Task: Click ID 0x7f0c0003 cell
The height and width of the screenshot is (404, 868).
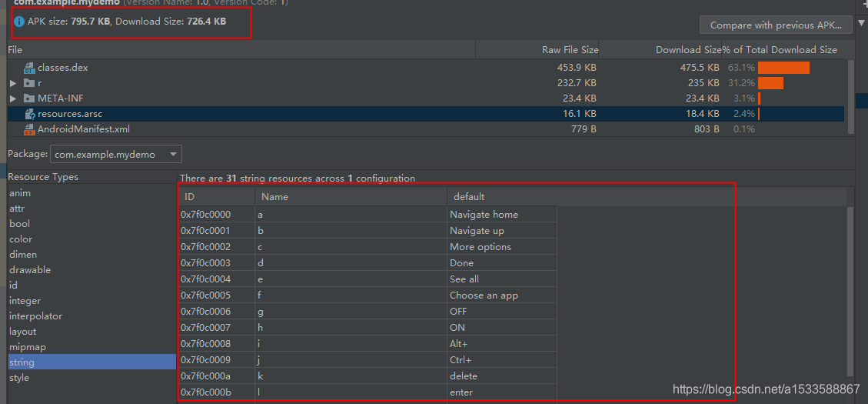Action: [217, 262]
